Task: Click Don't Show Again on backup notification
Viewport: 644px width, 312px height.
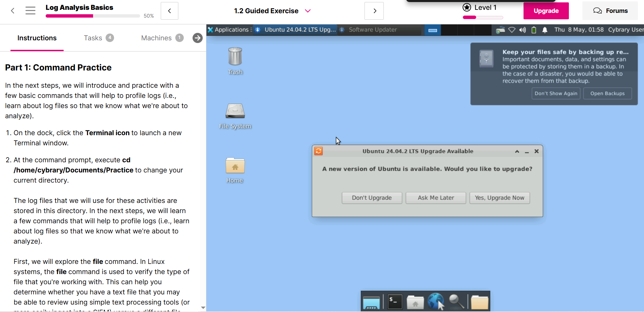Action: pos(556,93)
